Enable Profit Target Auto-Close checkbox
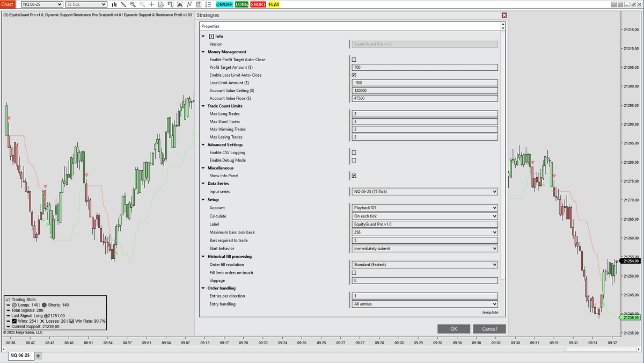 point(354,60)
